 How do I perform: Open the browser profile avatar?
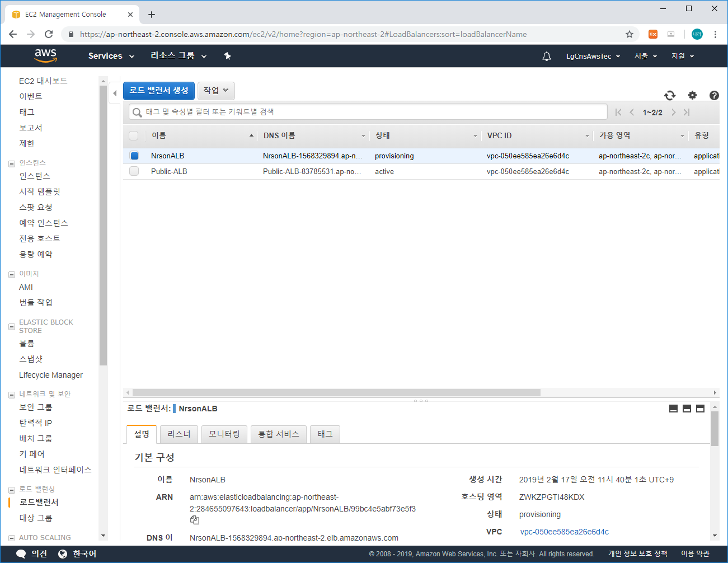click(x=697, y=34)
